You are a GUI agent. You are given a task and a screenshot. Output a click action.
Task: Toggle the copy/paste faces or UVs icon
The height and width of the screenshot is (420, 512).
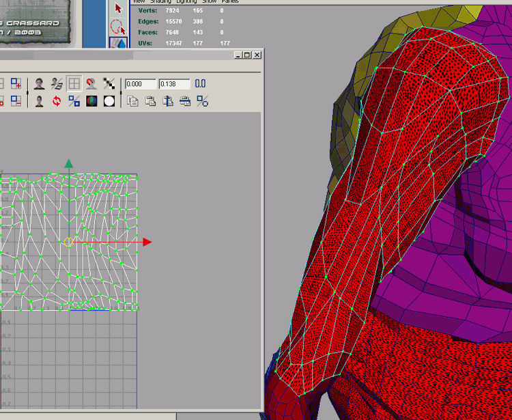point(202,101)
